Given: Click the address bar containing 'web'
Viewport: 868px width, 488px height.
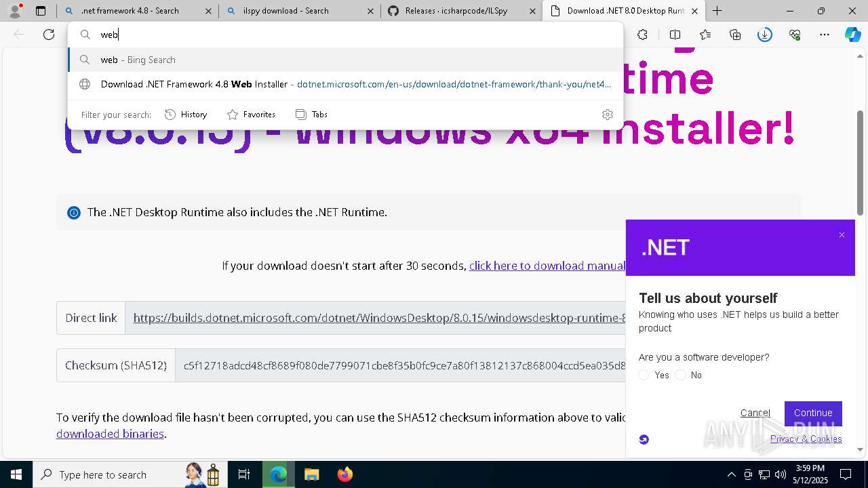Looking at the screenshot, I should (345, 35).
